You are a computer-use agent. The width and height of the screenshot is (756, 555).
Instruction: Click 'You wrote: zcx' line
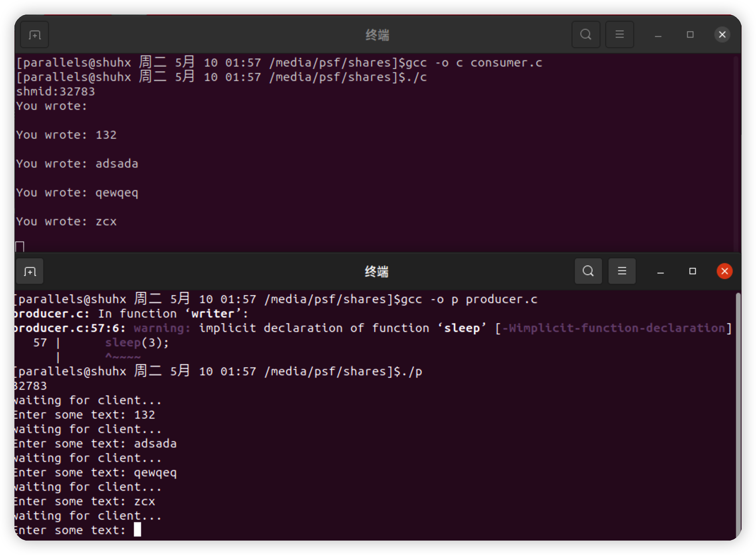click(x=67, y=222)
